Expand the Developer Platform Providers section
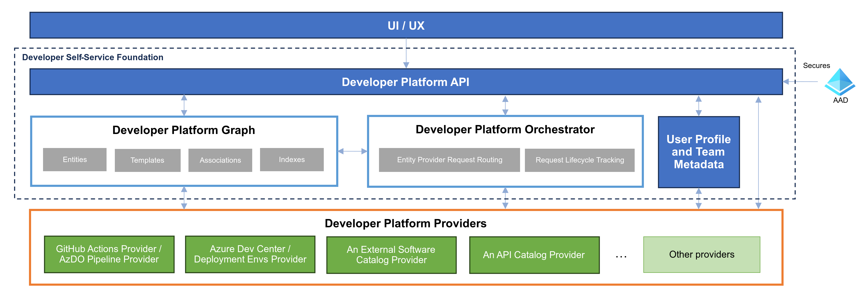 click(x=406, y=223)
